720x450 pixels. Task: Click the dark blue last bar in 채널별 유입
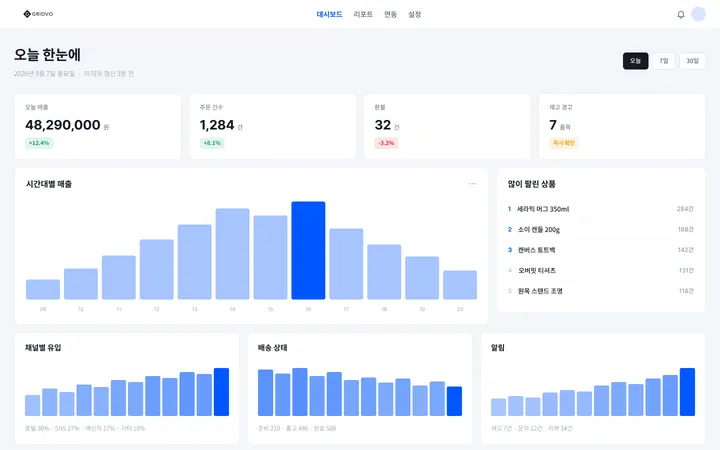221,392
